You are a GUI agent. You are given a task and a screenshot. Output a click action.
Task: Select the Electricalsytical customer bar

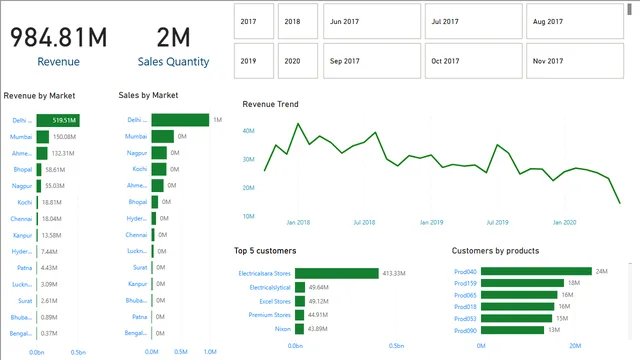point(300,287)
